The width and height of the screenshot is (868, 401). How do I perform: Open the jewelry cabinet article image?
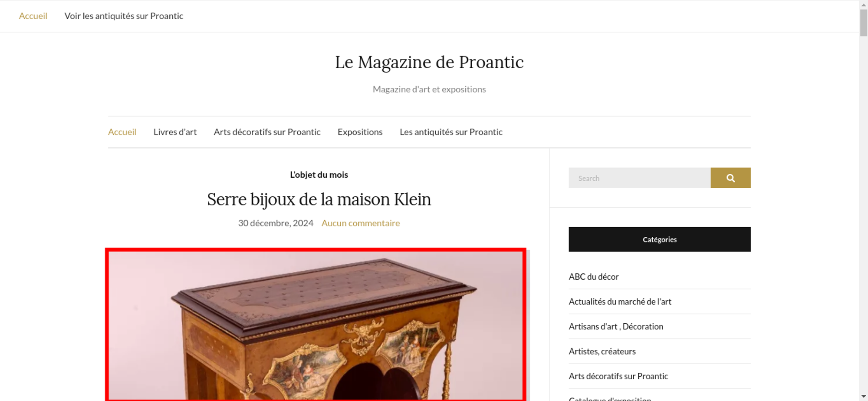(x=316, y=325)
